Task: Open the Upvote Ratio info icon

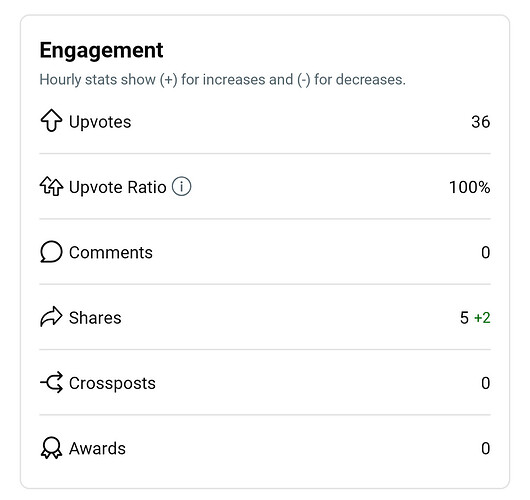Action: pos(182,186)
